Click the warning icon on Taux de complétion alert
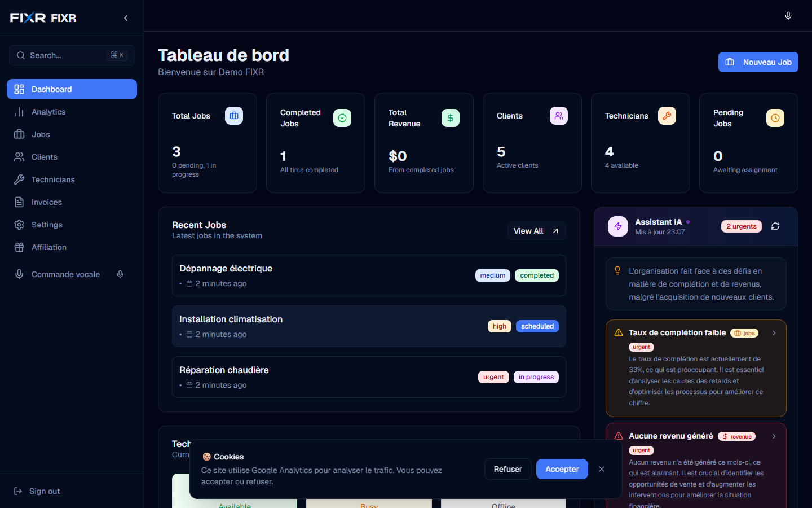Screen dimensions: 812x508 [x=619, y=332]
